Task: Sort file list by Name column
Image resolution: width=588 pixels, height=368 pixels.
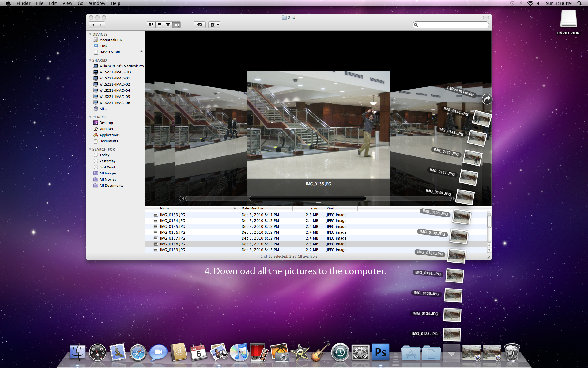Action: pos(191,208)
